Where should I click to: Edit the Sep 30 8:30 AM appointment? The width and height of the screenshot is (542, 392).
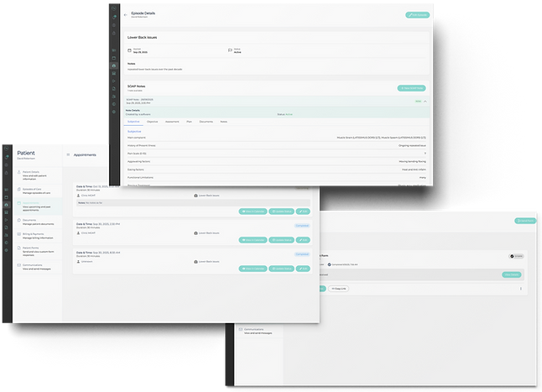point(303,269)
